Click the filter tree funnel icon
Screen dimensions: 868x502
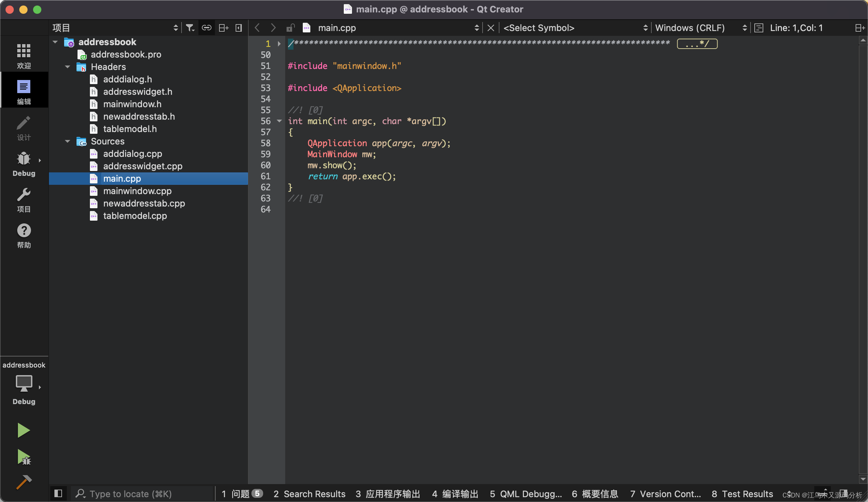[x=190, y=28]
